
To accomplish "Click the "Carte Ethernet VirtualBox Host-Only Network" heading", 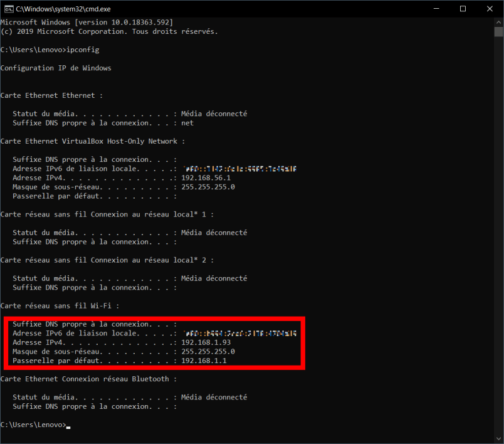I will point(93,141).
